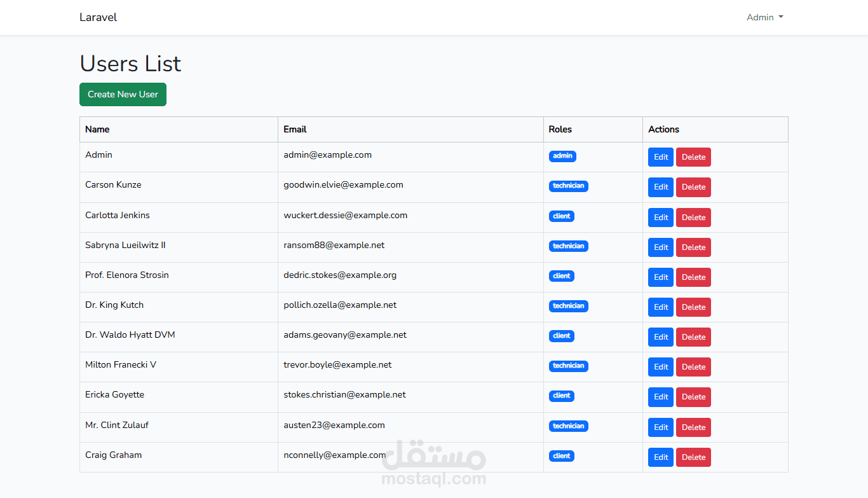The image size is (868, 498).
Task: Delete the user Carlotta Jenkins
Action: pyautogui.click(x=693, y=217)
